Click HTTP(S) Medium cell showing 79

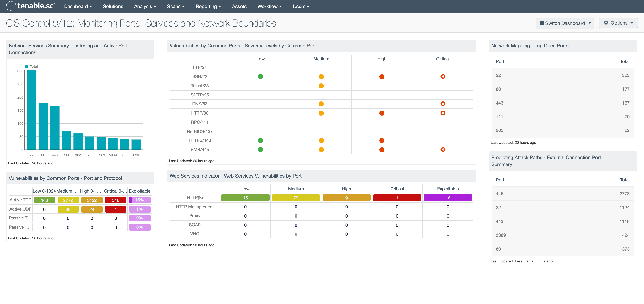click(x=296, y=198)
